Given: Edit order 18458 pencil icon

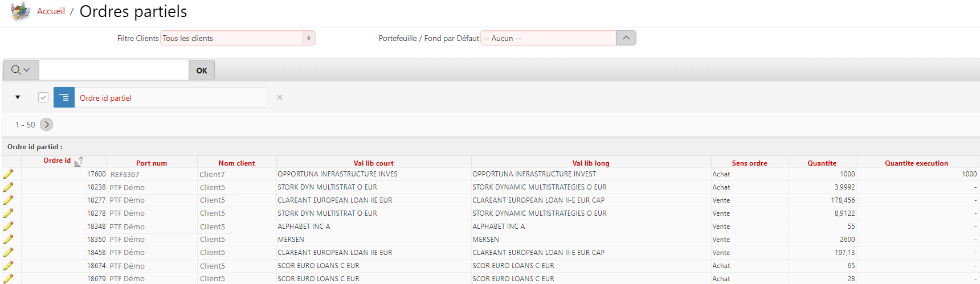Looking at the screenshot, I should pos(9,253).
